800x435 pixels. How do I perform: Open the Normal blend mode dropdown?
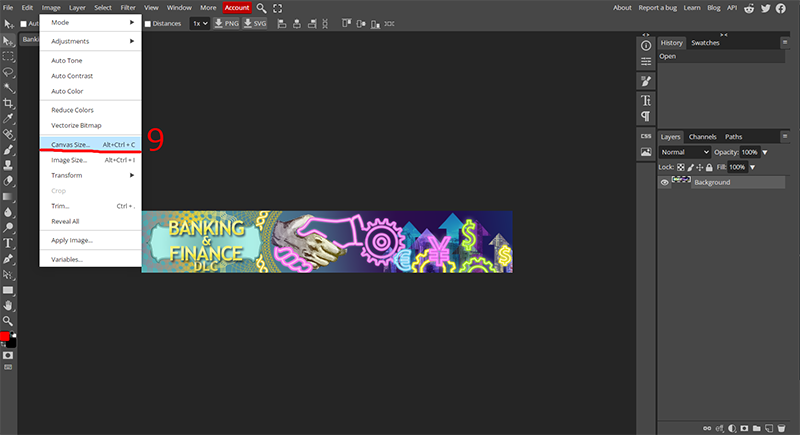coord(684,152)
